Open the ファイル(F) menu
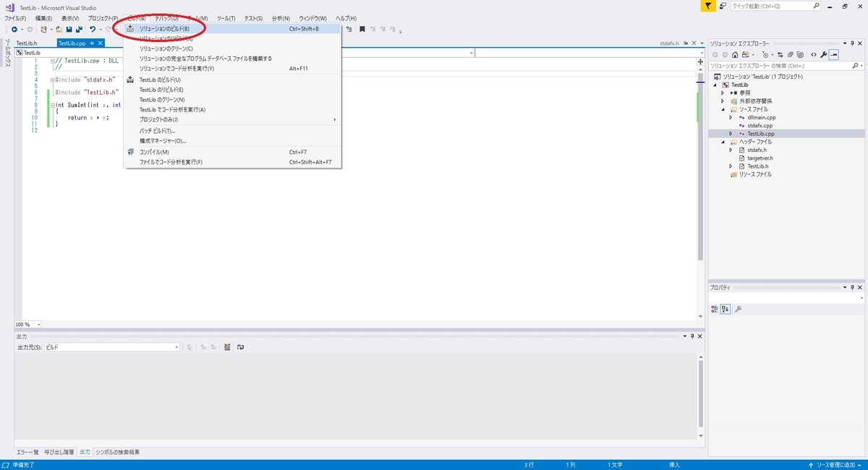868x470 pixels. tap(15, 18)
